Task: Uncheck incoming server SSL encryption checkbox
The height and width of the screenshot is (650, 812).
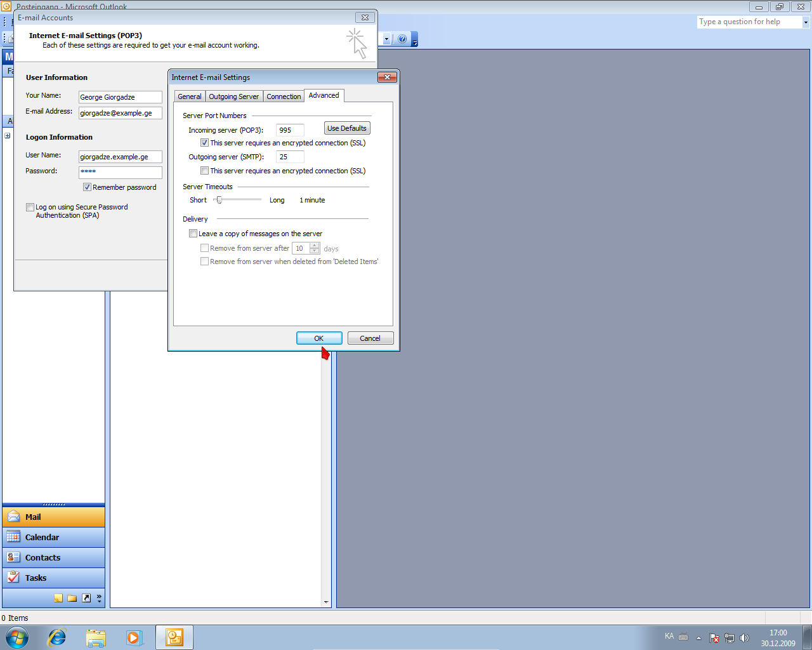Action: coord(204,143)
